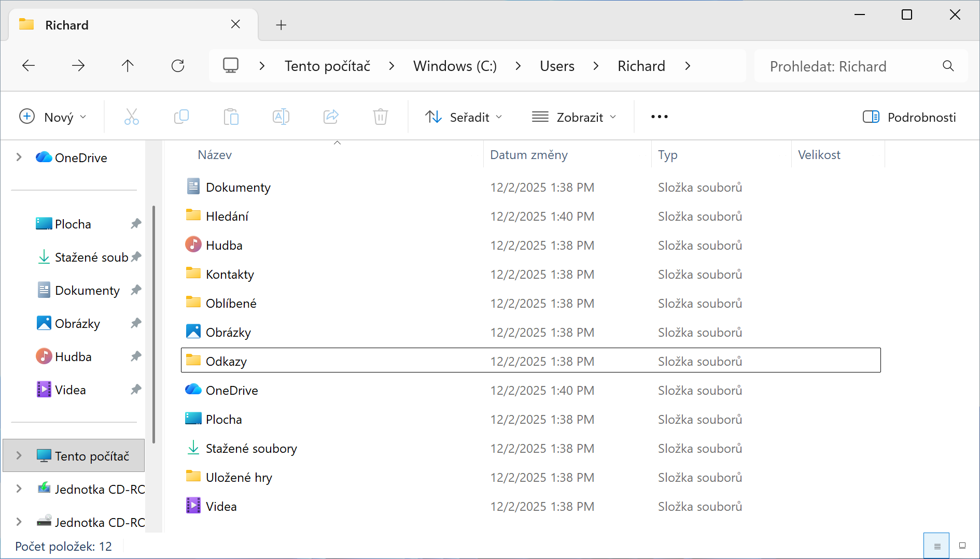Rename selected folder with rename icon
This screenshot has width=980, height=559.
pos(281,117)
